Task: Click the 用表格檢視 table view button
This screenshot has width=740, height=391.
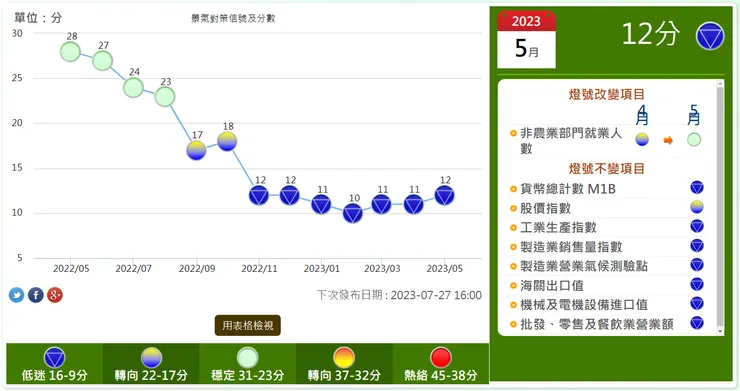Action: 248,325
